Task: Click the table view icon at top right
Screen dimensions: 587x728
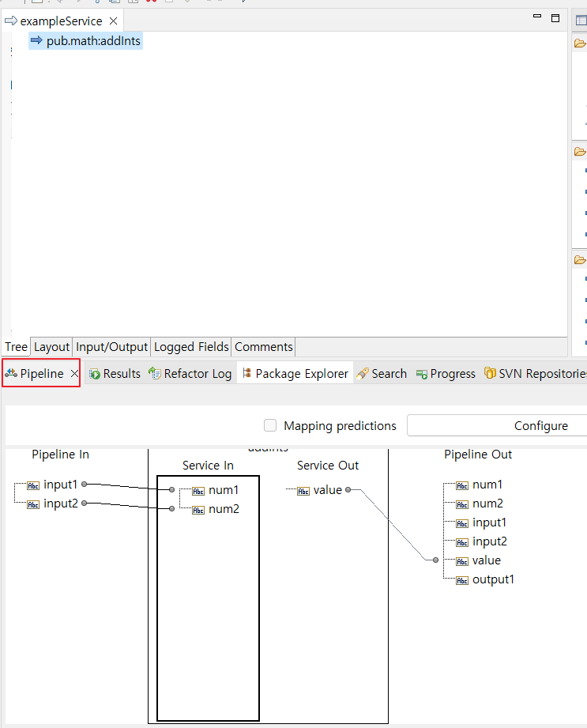Action: click(581, 20)
